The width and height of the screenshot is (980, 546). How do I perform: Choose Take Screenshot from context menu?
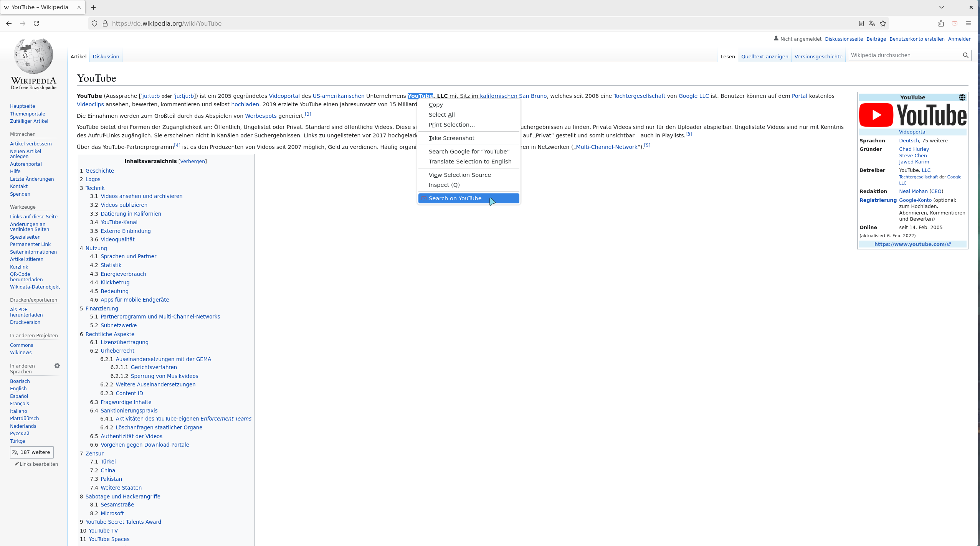tap(469, 138)
